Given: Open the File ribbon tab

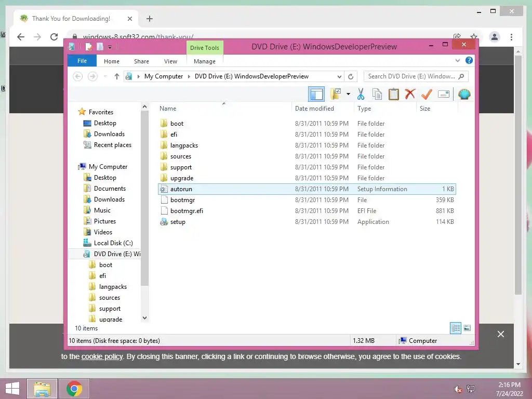Looking at the screenshot, I should coord(82,61).
